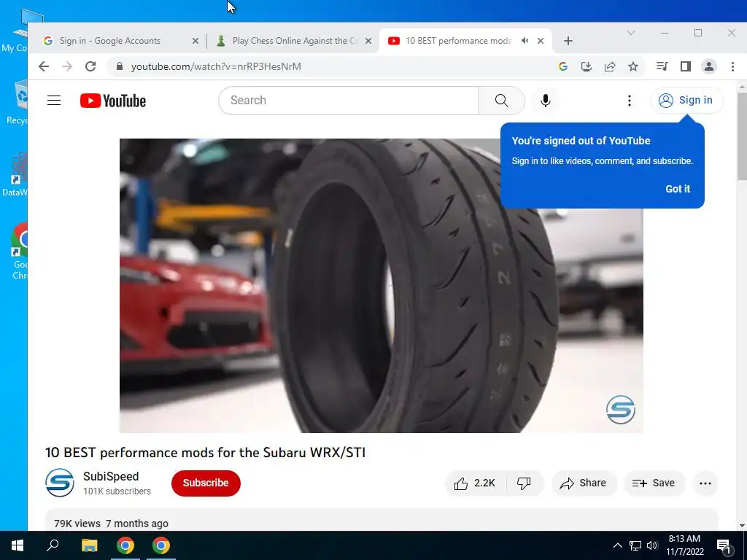This screenshot has height=560, width=747.
Task: Start voice search with microphone icon
Action: click(x=546, y=101)
